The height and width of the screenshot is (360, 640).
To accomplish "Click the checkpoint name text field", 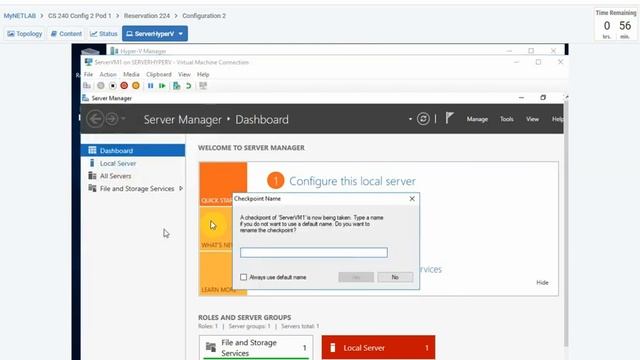I will (314, 253).
